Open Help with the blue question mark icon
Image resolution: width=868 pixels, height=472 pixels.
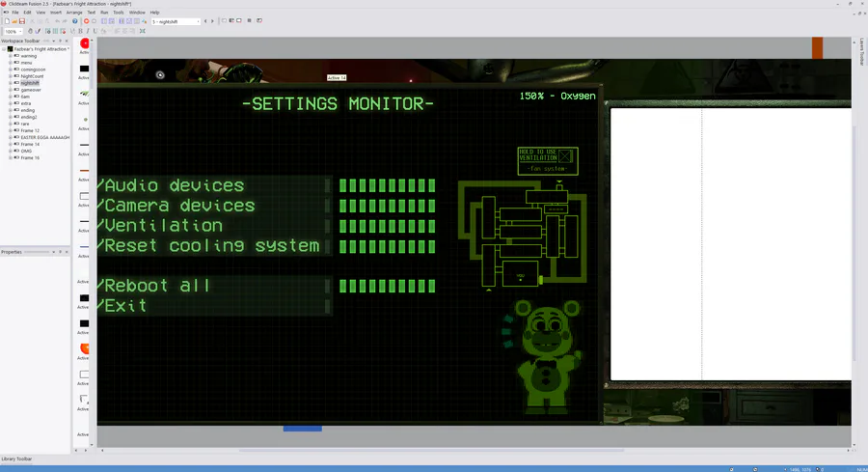(x=74, y=21)
